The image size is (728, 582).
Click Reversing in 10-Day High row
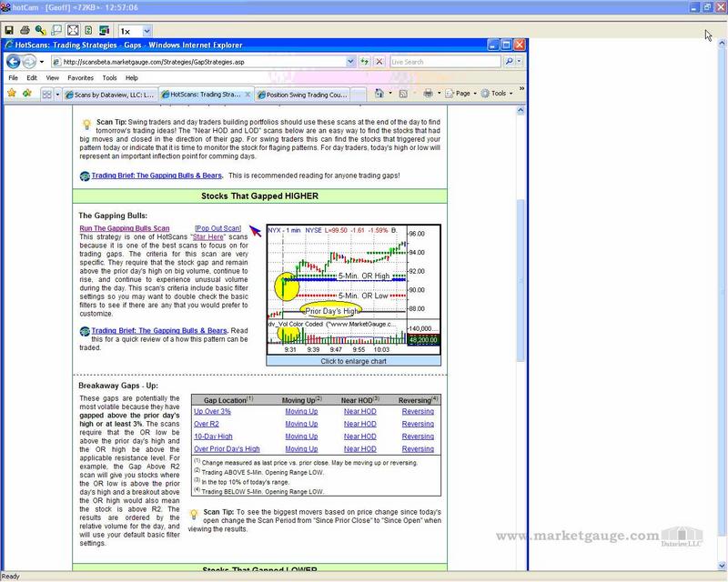pos(418,436)
